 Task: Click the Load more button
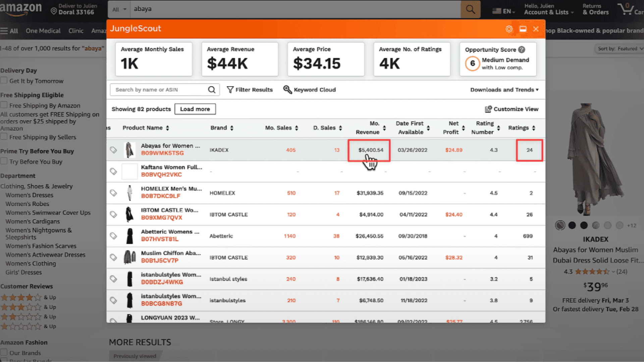tap(195, 109)
